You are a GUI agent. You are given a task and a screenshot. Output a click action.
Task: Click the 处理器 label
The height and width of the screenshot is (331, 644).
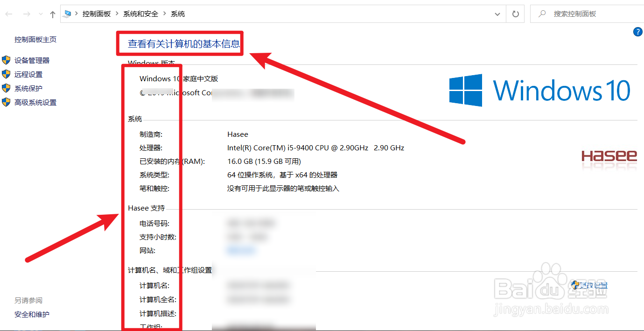pos(151,148)
